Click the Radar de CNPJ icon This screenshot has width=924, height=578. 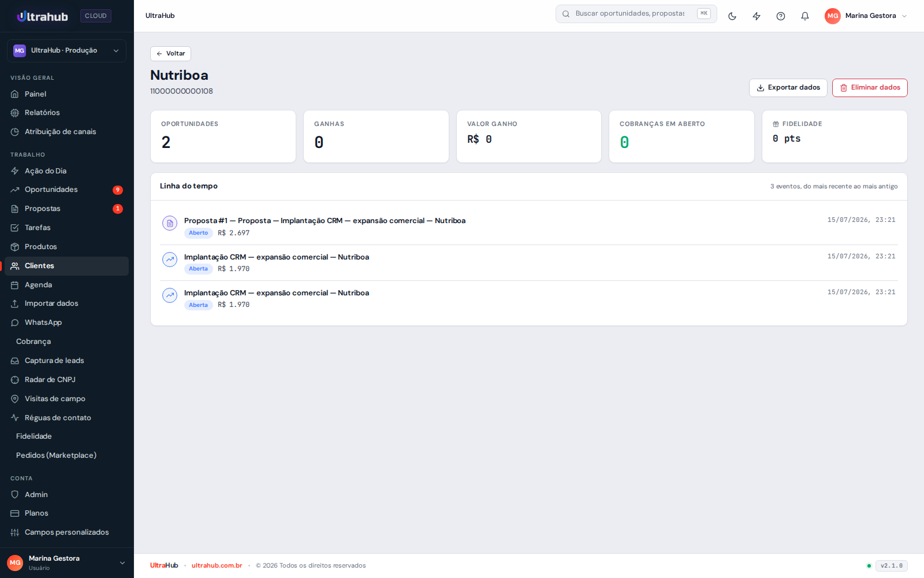pos(15,380)
